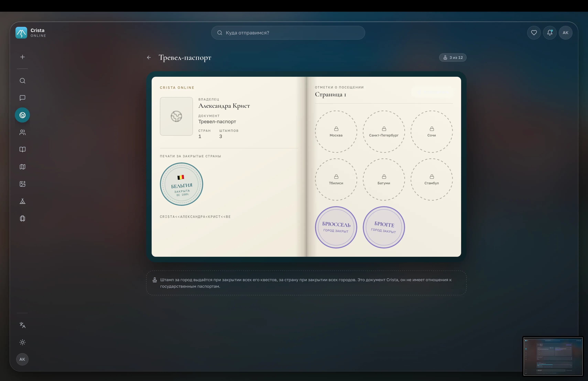
Task: Open the people sidebar icon
Action: click(x=23, y=132)
